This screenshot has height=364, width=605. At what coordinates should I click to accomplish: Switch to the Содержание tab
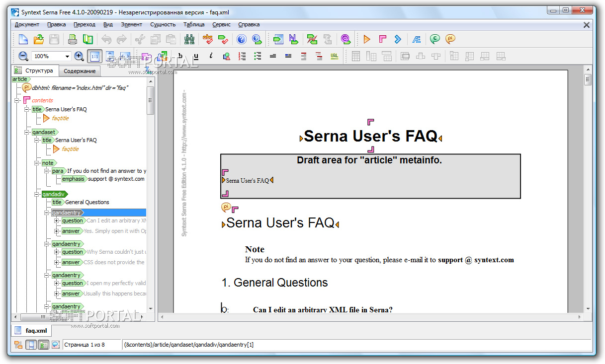[x=80, y=71]
